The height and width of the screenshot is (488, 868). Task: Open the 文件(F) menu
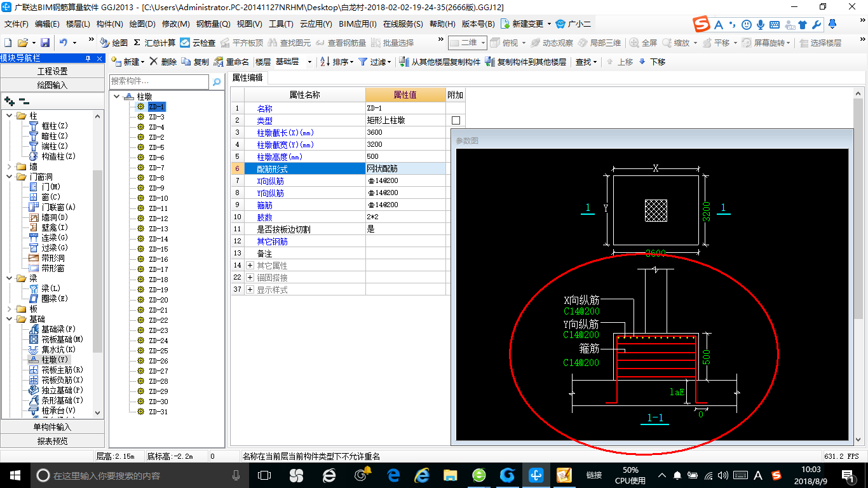pos(17,24)
